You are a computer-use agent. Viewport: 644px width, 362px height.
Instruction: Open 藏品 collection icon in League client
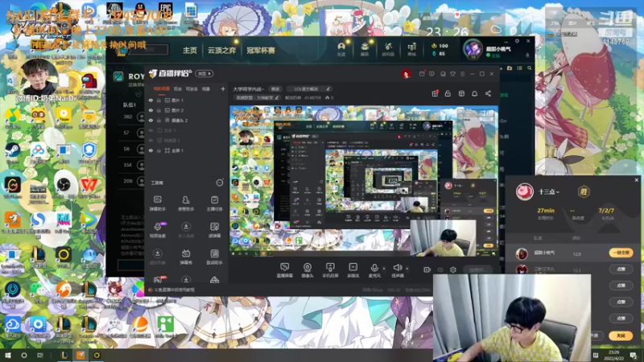click(x=365, y=49)
